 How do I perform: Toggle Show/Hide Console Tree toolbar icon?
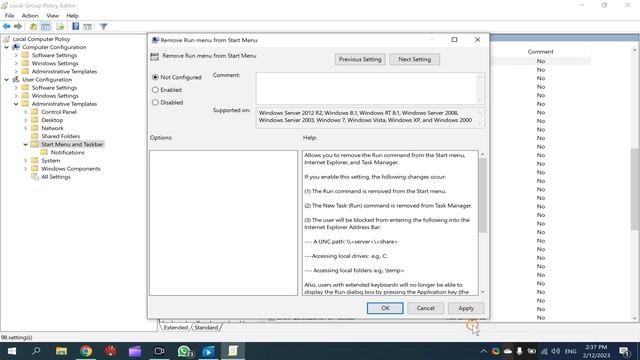tap(46, 27)
